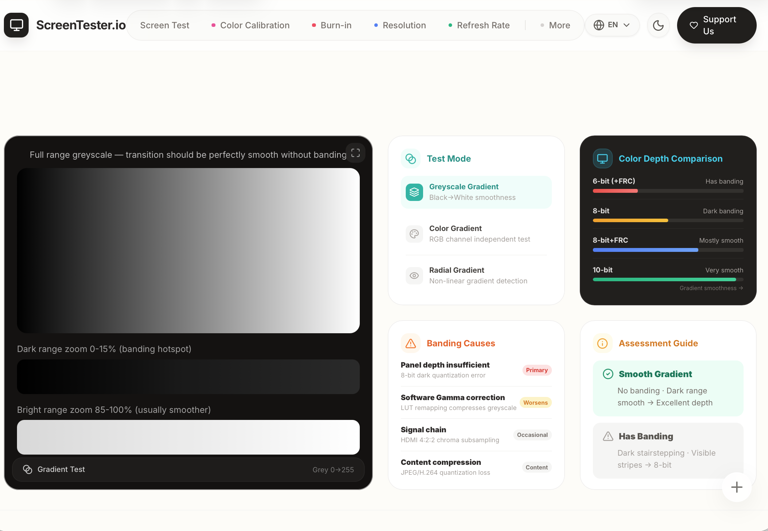This screenshot has width=768, height=531.
Task: Click the 6-bit (+FRC) red bar
Action: coord(615,191)
